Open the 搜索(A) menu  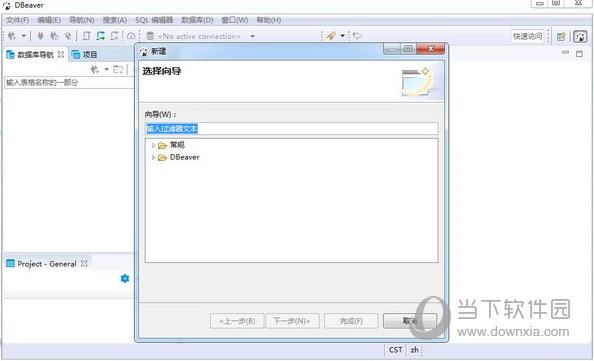[114, 20]
